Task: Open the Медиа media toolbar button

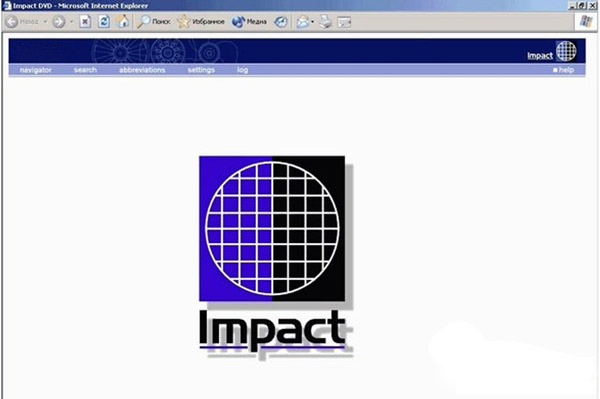Action: (249, 22)
